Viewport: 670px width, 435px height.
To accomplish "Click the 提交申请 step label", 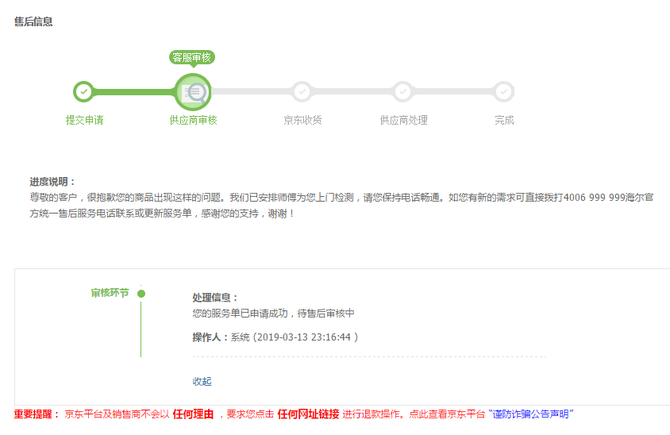I will tap(85, 120).
